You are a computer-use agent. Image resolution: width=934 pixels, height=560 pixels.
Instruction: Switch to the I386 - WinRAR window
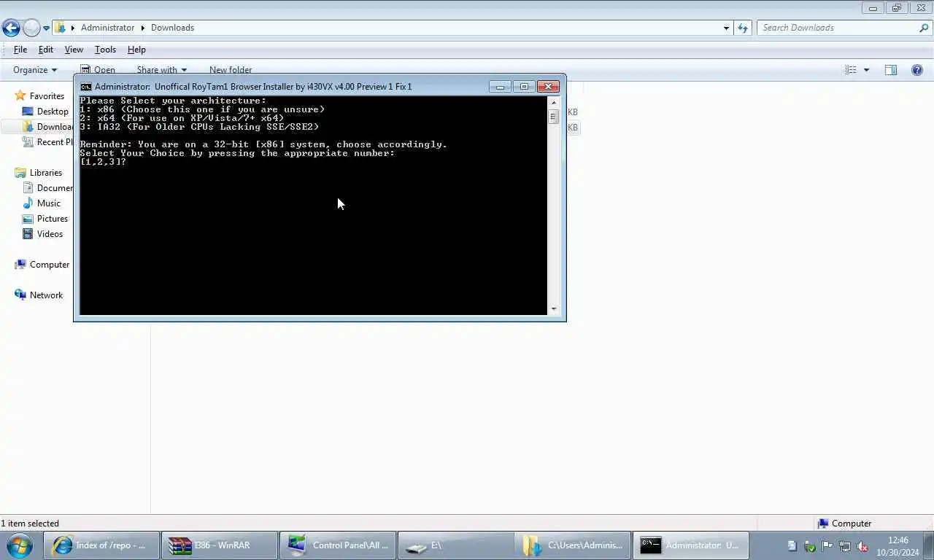click(x=220, y=545)
